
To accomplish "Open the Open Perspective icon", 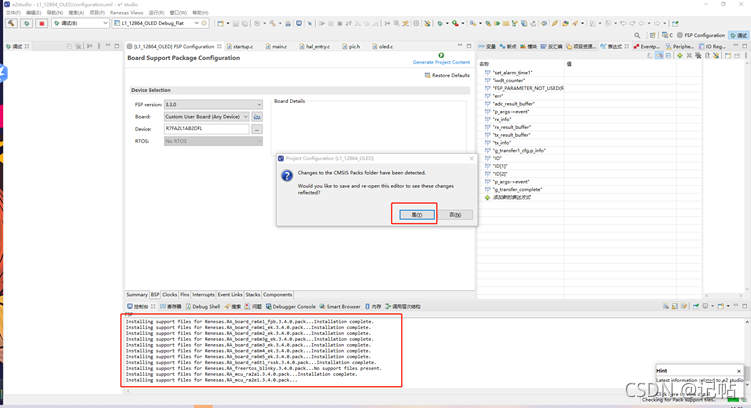I will tap(653, 35).
